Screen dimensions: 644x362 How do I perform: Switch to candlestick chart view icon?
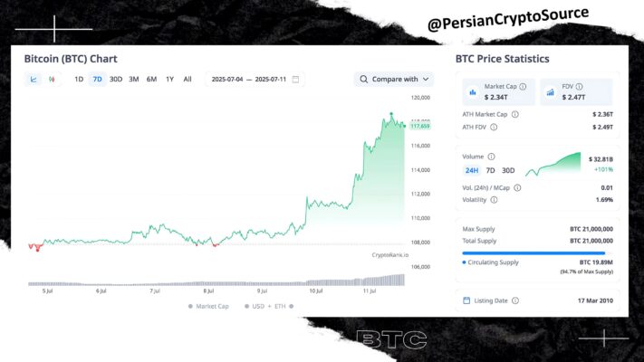click(52, 80)
